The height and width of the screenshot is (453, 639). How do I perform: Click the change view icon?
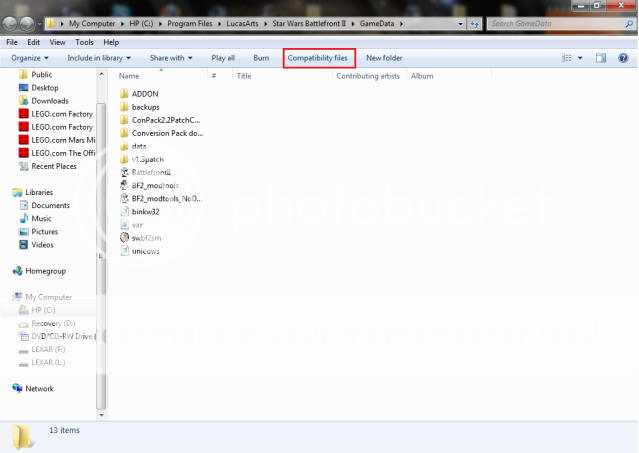tap(566, 58)
